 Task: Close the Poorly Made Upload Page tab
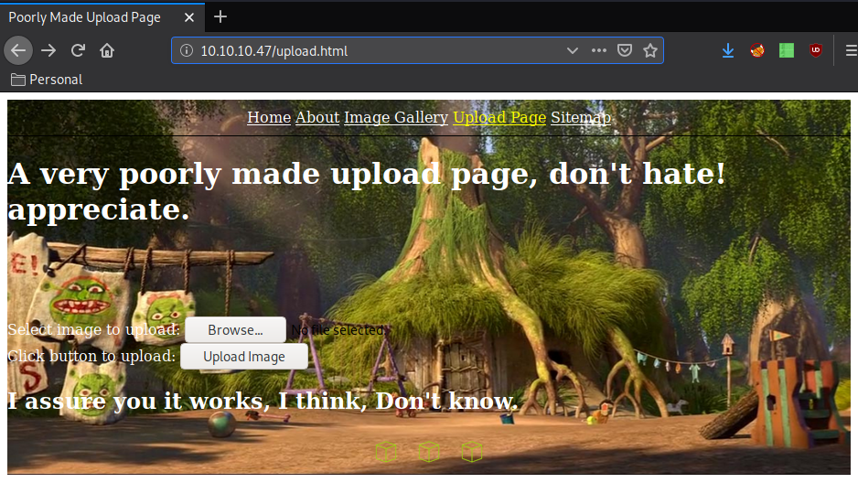[x=188, y=17]
